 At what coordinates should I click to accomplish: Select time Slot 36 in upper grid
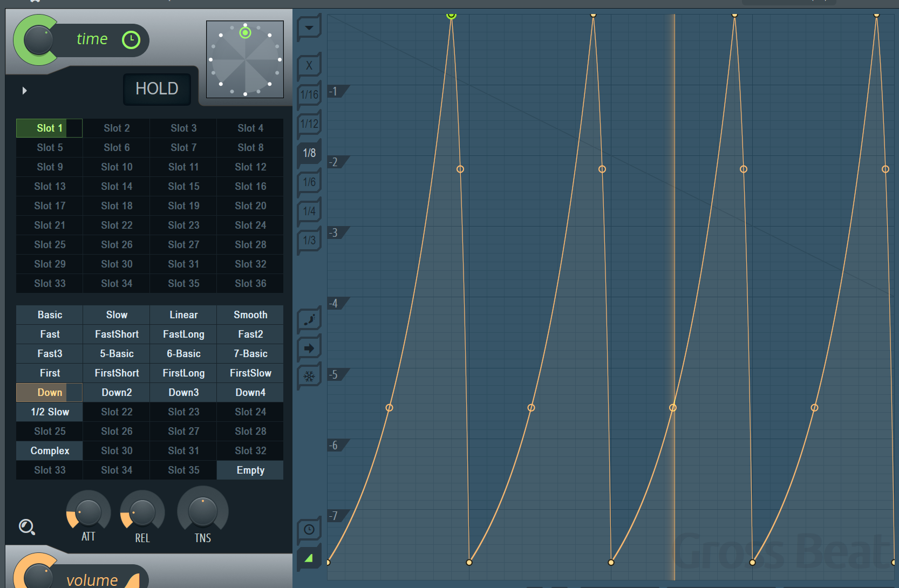point(250,283)
